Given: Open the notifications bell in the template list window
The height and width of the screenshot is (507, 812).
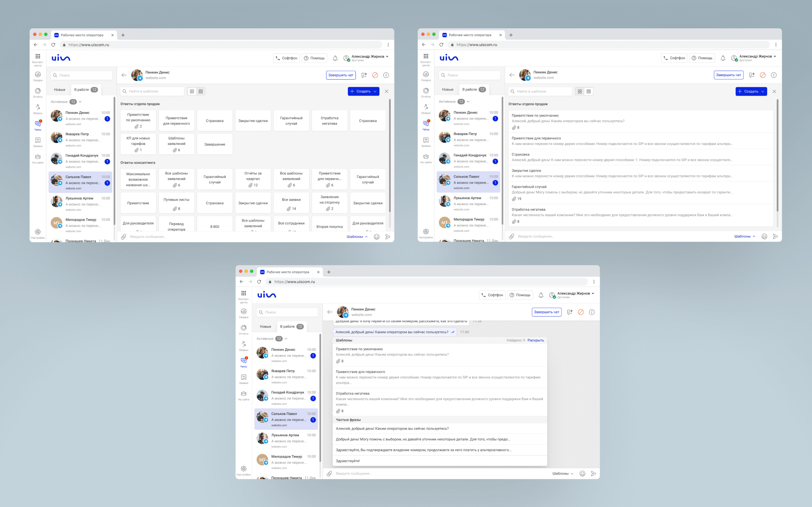Looking at the screenshot, I should (723, 58).
